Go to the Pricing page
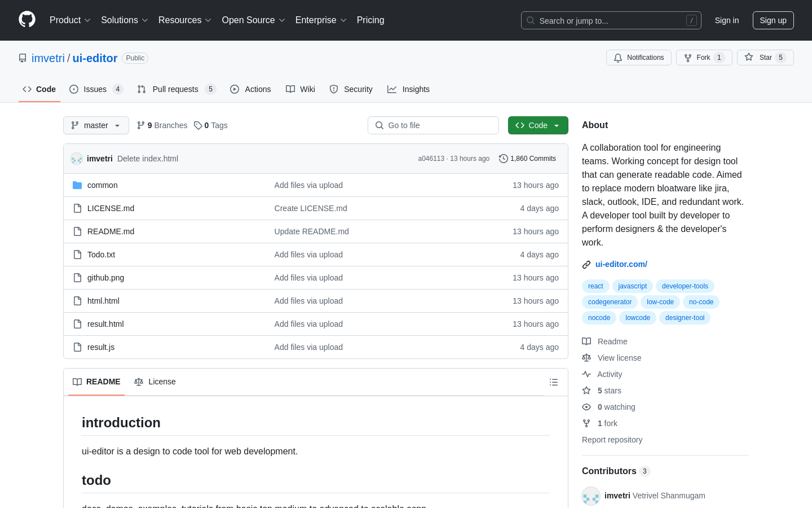This screenshot has height=508, width=812. (x=370, y=20)
